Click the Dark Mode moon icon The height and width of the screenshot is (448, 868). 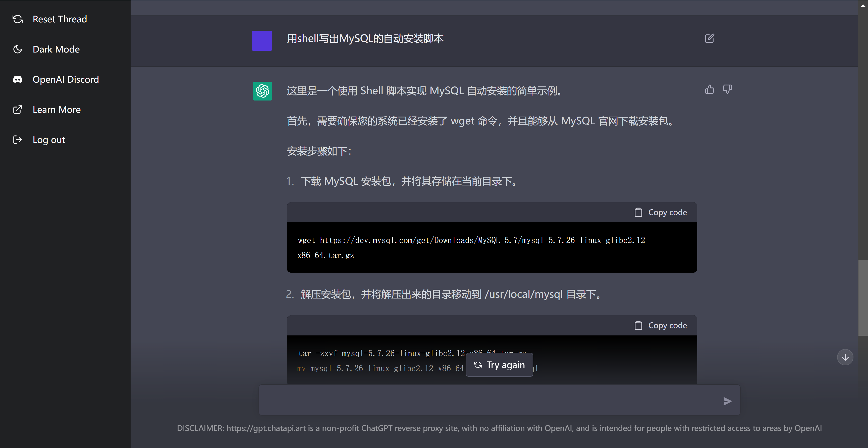tap(18, 49)
